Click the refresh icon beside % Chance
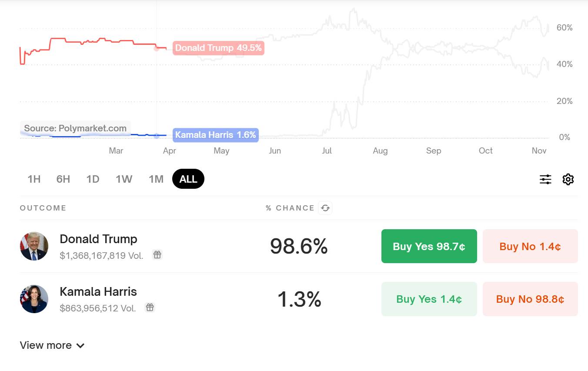The image size is (588, 371). 325,208
